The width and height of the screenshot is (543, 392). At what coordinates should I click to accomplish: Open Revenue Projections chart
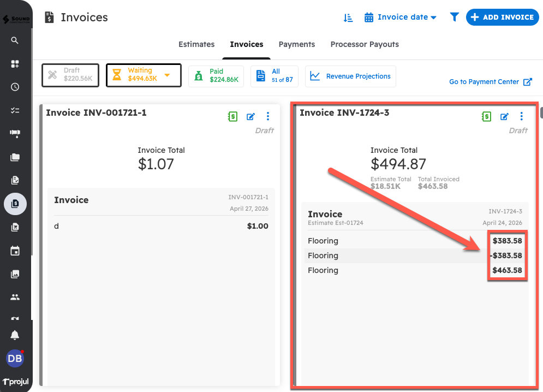350,76
